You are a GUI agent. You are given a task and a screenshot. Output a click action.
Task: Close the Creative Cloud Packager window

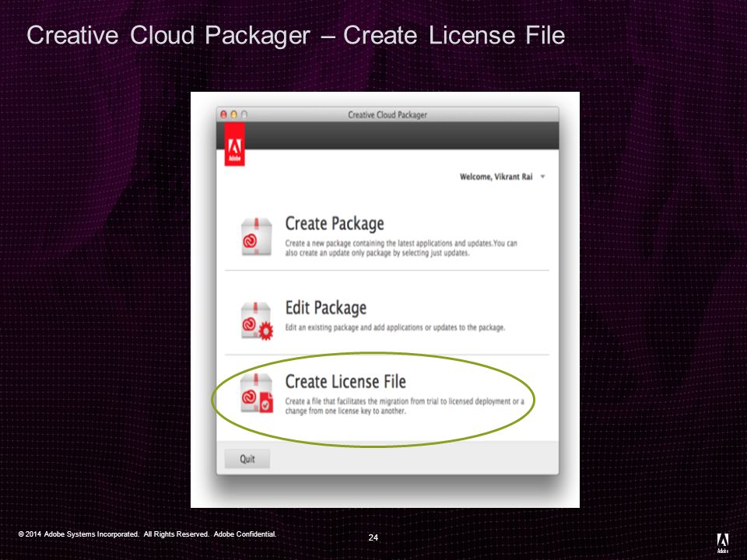[223, 114]
